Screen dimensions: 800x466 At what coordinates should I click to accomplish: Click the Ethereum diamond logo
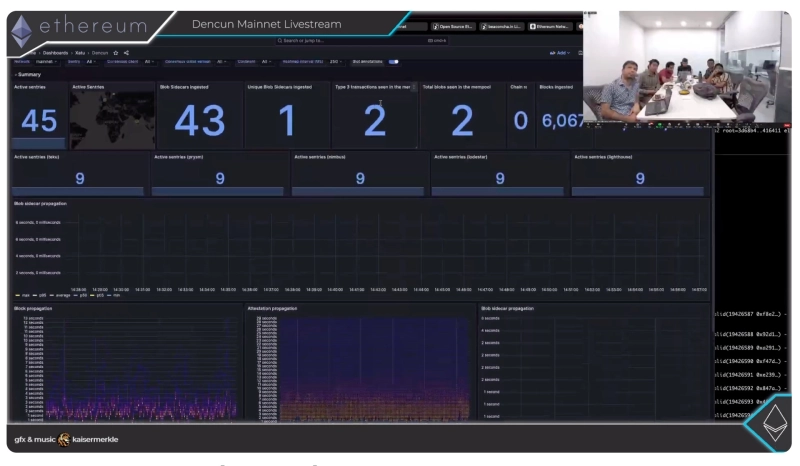pyautogui.click(x=18, y=26)
